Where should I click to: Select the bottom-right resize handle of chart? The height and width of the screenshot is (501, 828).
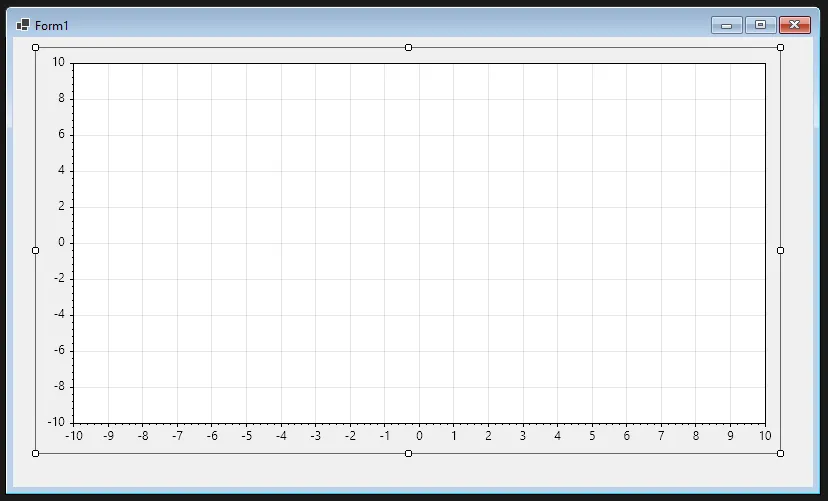coord(780,453)
